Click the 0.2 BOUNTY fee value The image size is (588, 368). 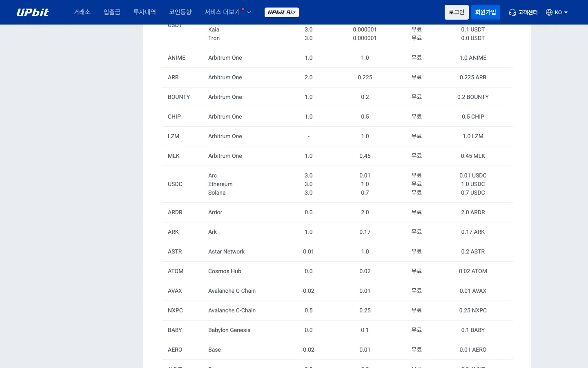click(x=473, y=97)
